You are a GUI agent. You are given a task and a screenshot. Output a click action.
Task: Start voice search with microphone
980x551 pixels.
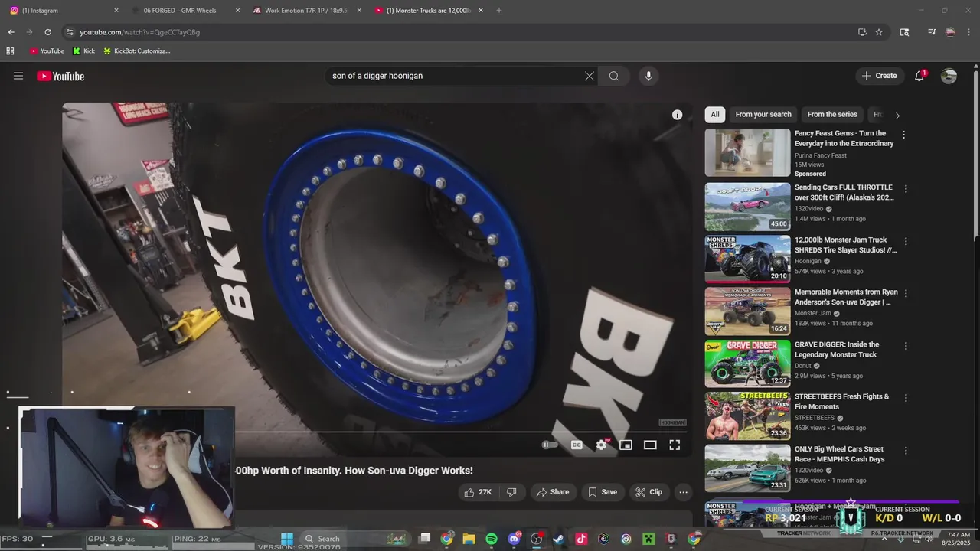point(648,76)
